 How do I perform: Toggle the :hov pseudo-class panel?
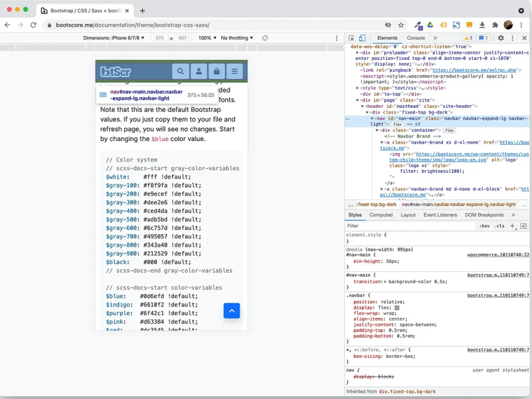(485, 226)
